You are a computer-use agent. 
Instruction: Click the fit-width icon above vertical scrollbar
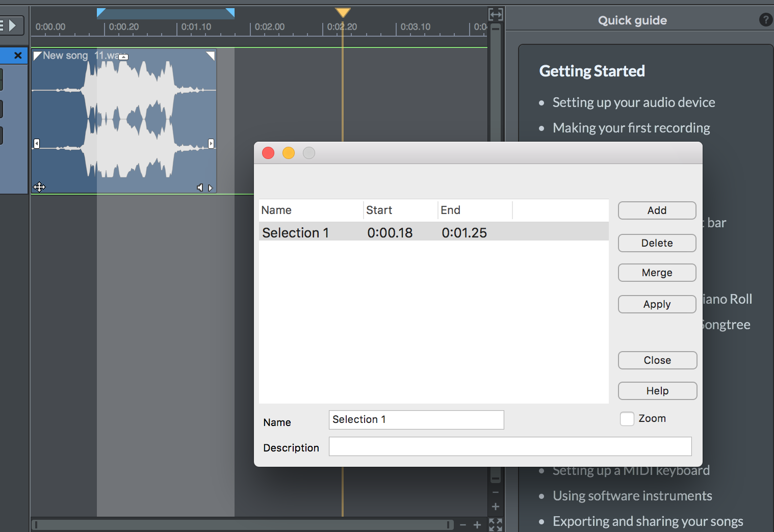[x=496, y=15]
